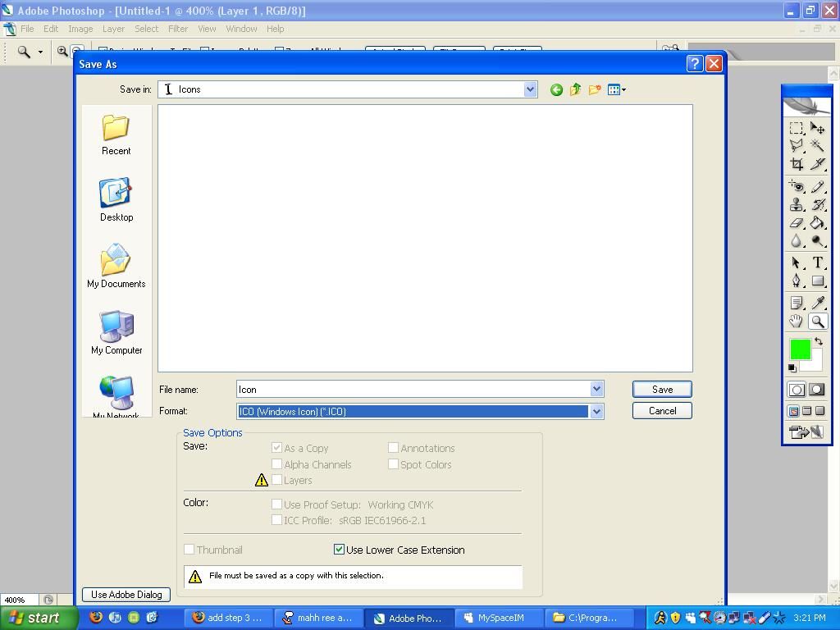
Task: Select the Eraser tool
Action: coord(796,223)
